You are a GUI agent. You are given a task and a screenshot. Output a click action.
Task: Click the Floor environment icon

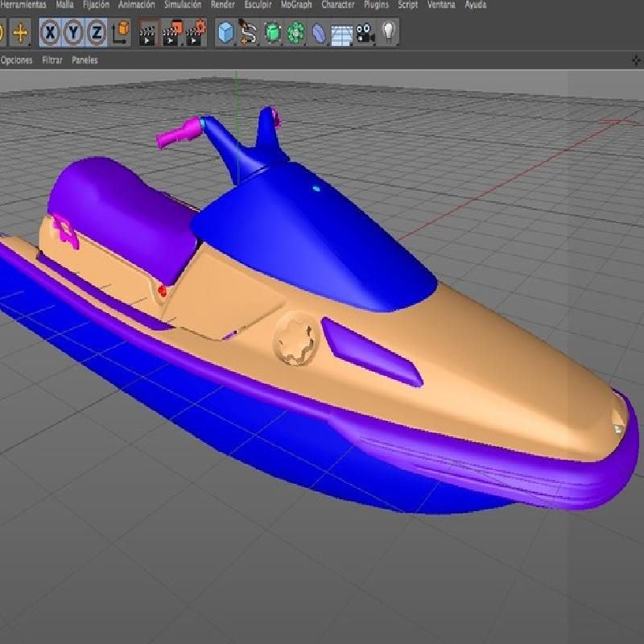point(342,33)
